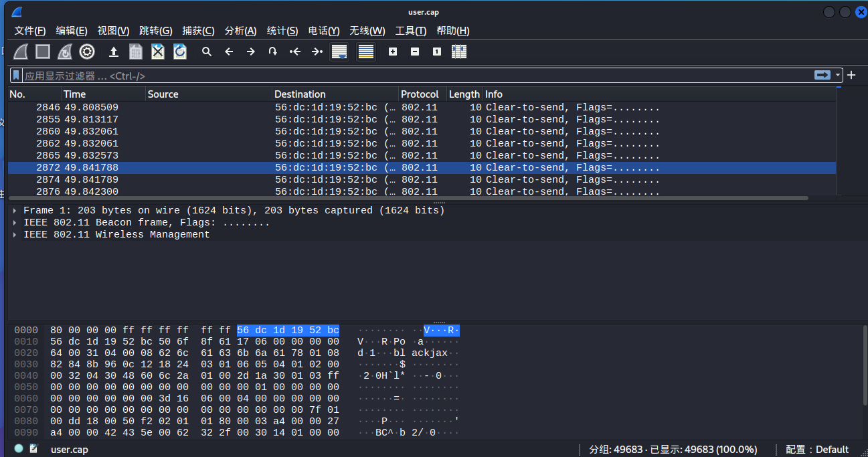Open the 帮助(H) menu
The image size is (868, 457).
[x=453, y=31]
